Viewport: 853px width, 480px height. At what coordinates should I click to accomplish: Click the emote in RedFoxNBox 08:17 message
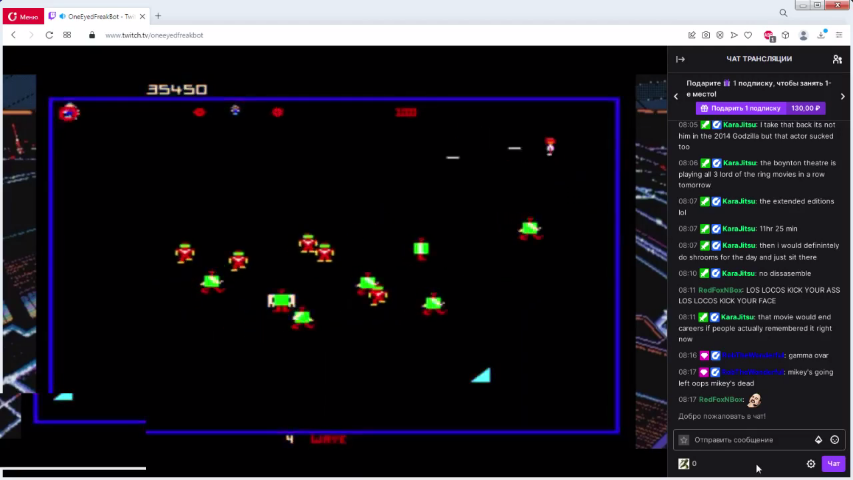click(x=755, y=400)
